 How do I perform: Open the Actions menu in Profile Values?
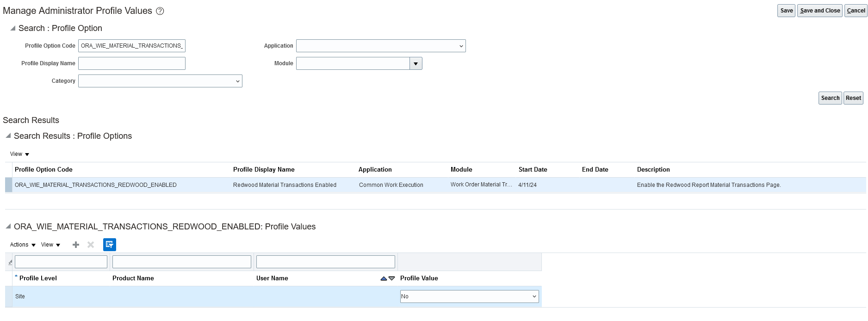[23, 245]
